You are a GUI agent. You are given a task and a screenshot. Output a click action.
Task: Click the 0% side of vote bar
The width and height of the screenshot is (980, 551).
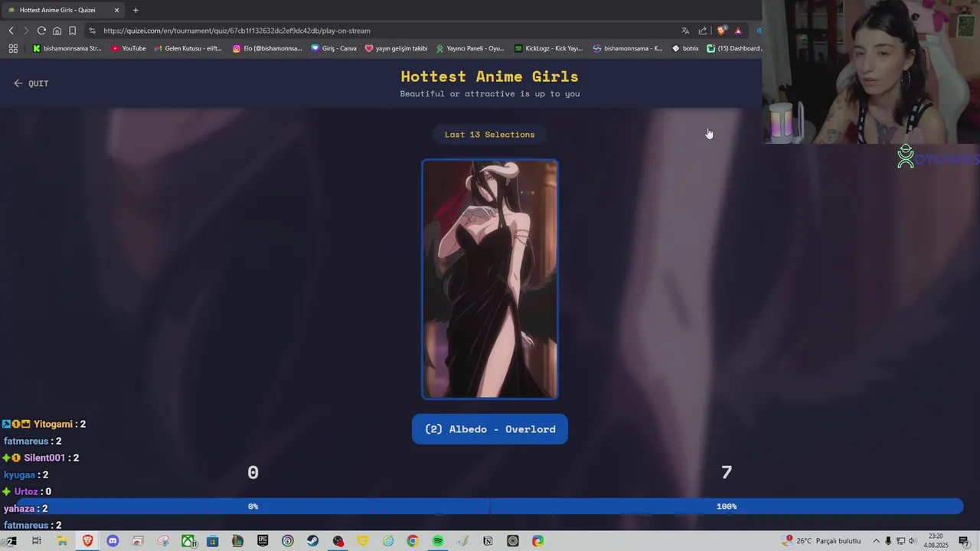coord(253,507)
